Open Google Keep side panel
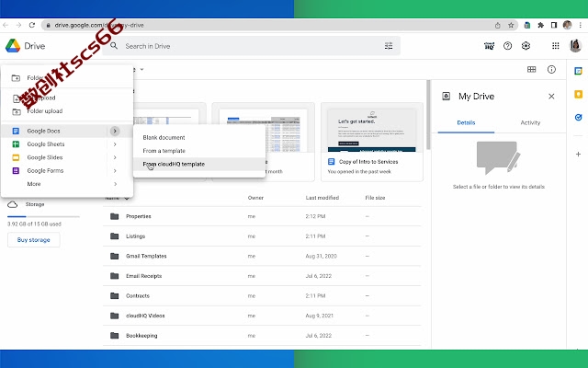This screenshot has height=368, width=588. (x=578, y=94)
